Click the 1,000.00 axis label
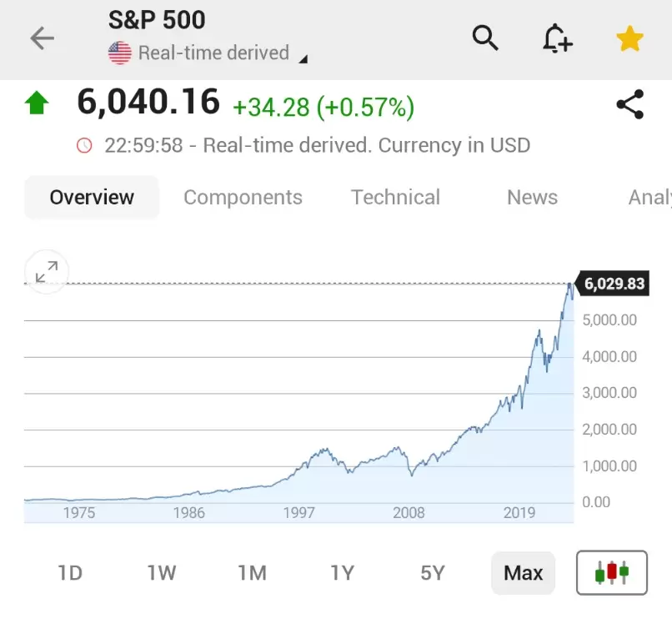672x619 pixels. [x=609, y=466]
